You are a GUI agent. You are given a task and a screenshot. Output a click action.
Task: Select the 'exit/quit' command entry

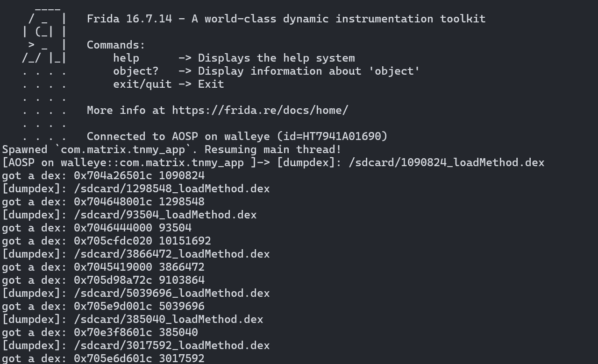tap(169, 84)
